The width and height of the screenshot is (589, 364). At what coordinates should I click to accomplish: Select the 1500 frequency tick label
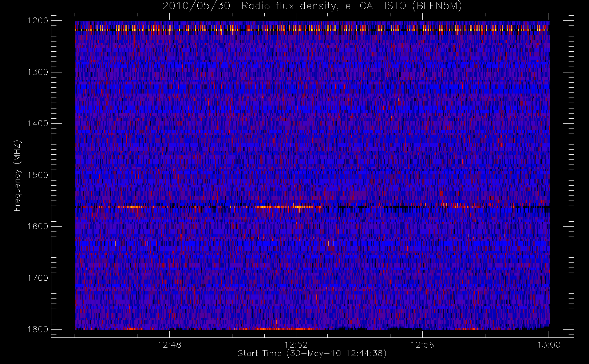38,175
